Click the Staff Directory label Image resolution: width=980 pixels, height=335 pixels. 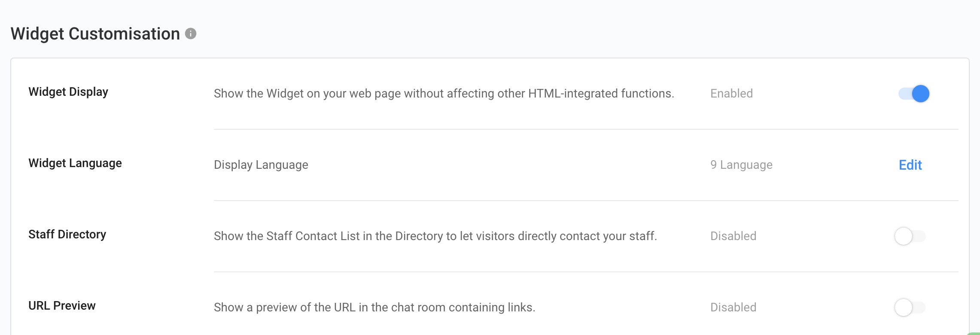[x=67, y=234]
